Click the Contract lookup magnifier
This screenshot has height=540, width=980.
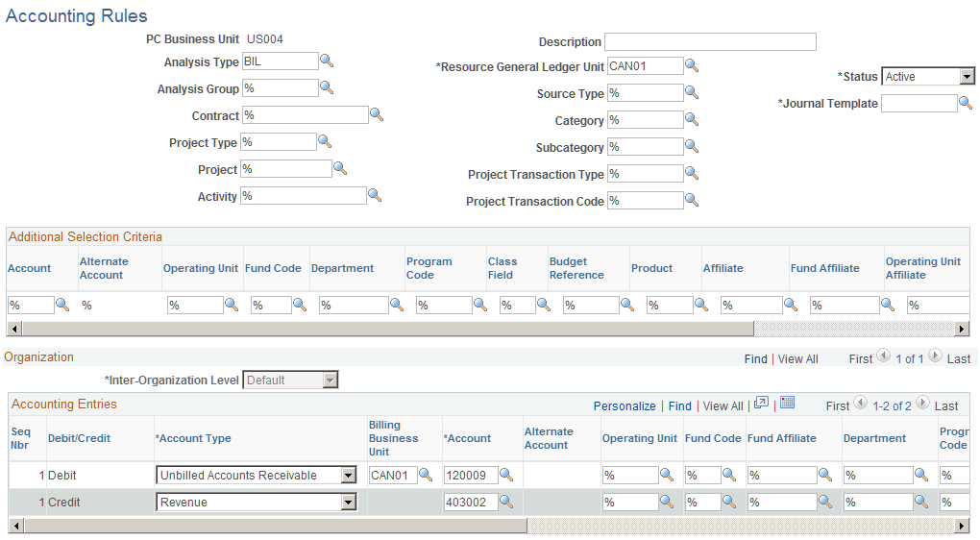tap(377, 114)
